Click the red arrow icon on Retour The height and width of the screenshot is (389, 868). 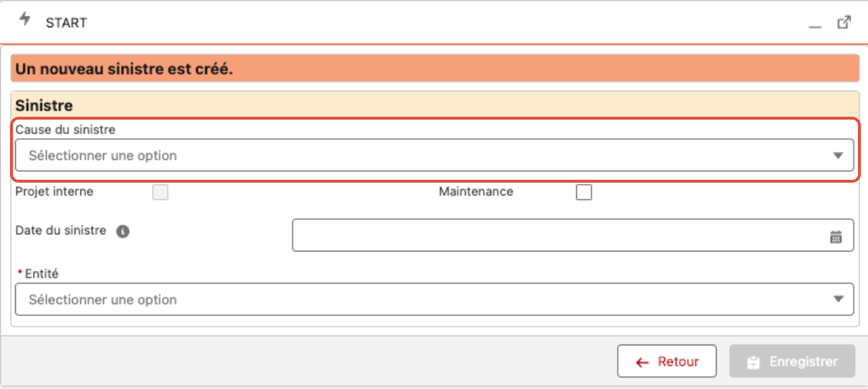(x=642, y=362)
